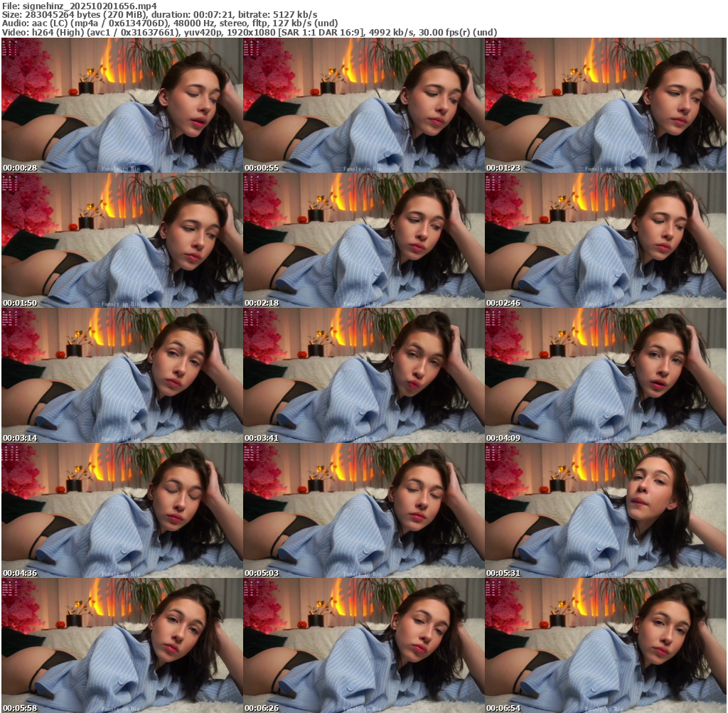This screenshot has height=713, width=728.
Task: Select the thumbnail stamped 00:00:55
Action: click(x=363, y=105)
